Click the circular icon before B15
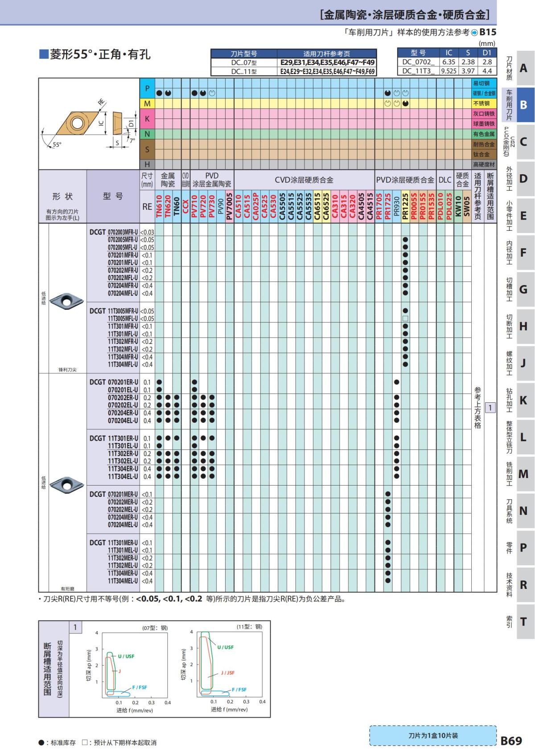The height and width of the screenshot is (756, 535). pos(474,33)
